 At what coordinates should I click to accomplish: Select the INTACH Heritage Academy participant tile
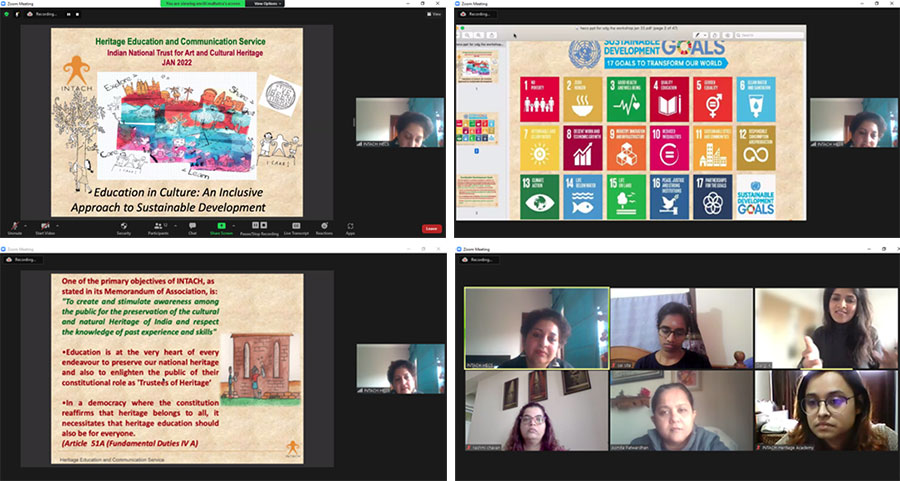click(x=826, y=410)
